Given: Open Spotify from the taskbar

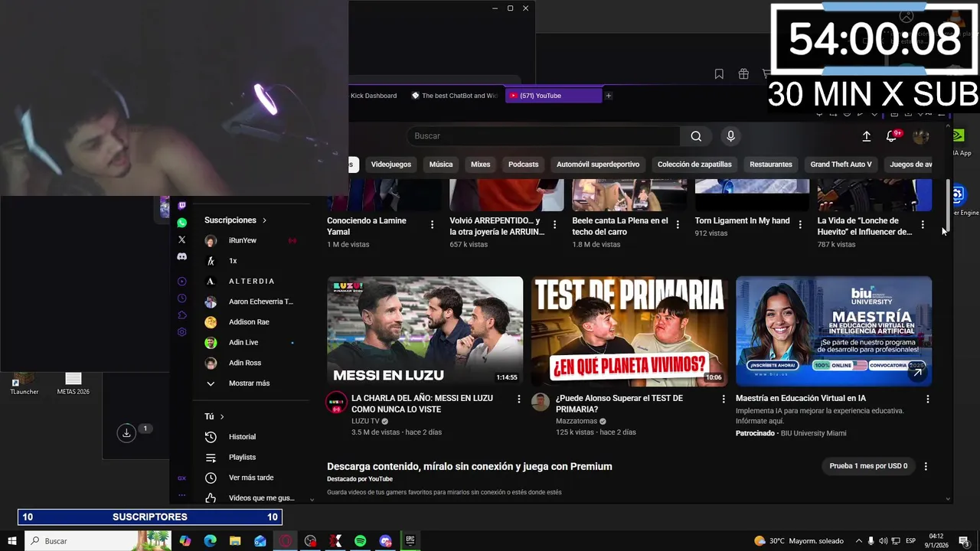Looking at the screenshot, I should point(360,541).
